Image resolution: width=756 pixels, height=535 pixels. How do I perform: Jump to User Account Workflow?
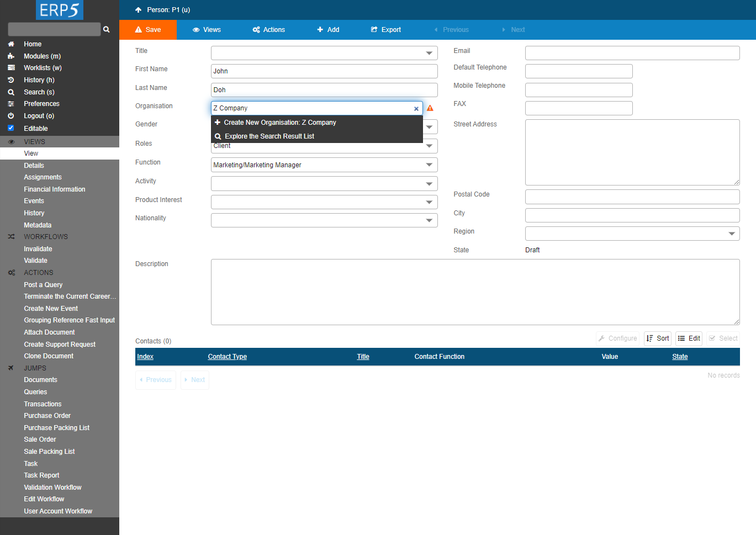pyautogui.click(x=60, y=511)
